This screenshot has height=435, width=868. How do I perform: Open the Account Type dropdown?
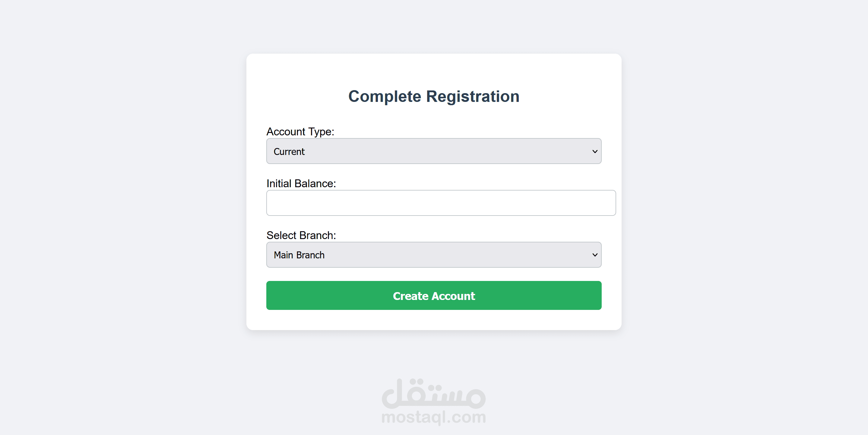pos(434,151)
